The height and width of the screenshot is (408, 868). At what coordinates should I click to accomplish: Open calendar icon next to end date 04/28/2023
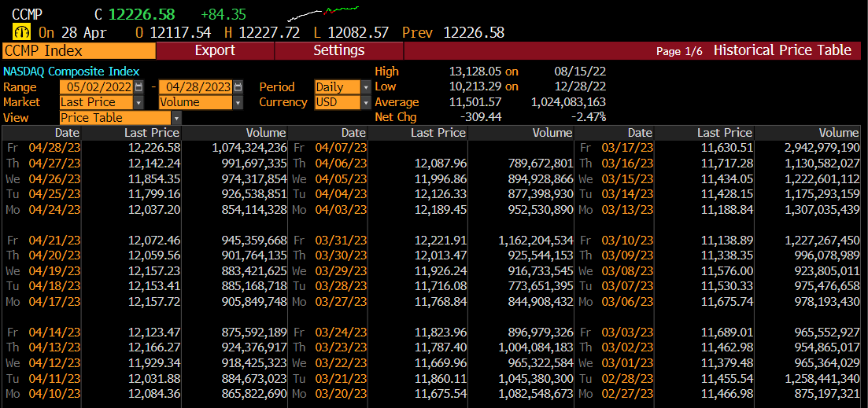click(x=238, y=86)
